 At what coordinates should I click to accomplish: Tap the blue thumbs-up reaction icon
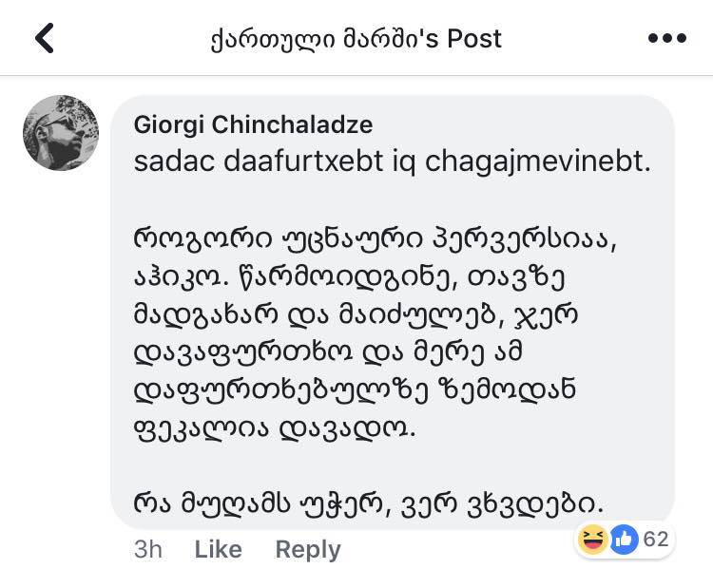(624, 540)
